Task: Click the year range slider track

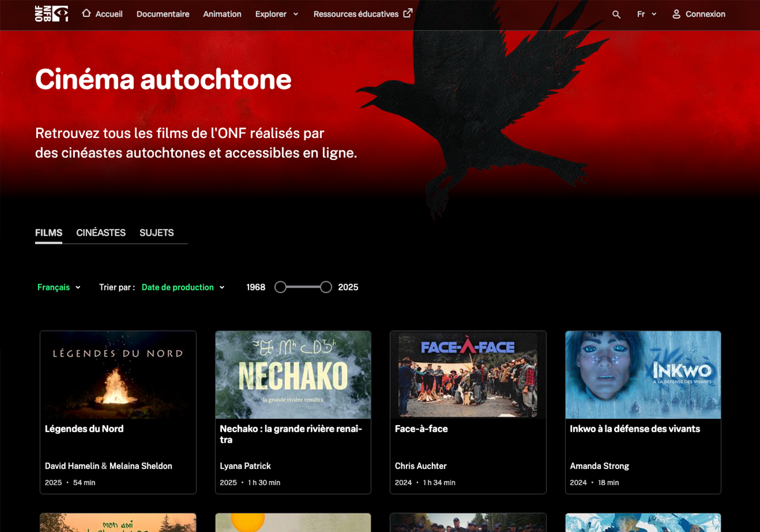Action: point(303,287)
